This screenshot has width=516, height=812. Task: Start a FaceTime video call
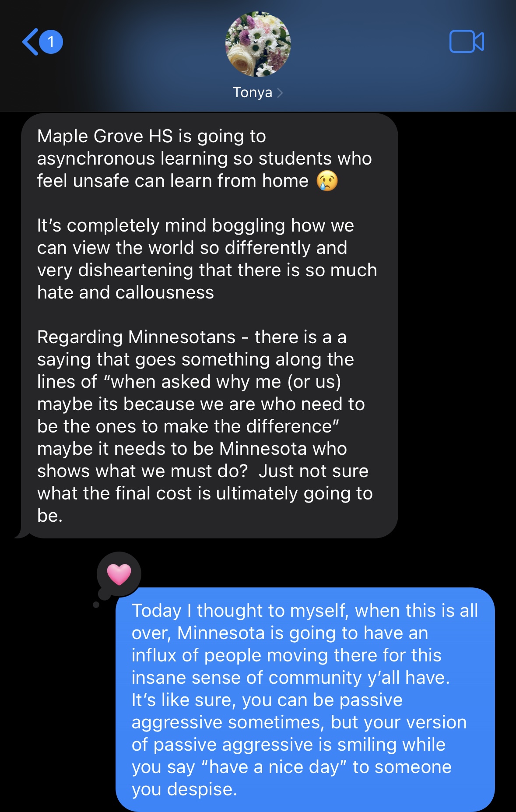pyautogui.click(x=466, y=42)
